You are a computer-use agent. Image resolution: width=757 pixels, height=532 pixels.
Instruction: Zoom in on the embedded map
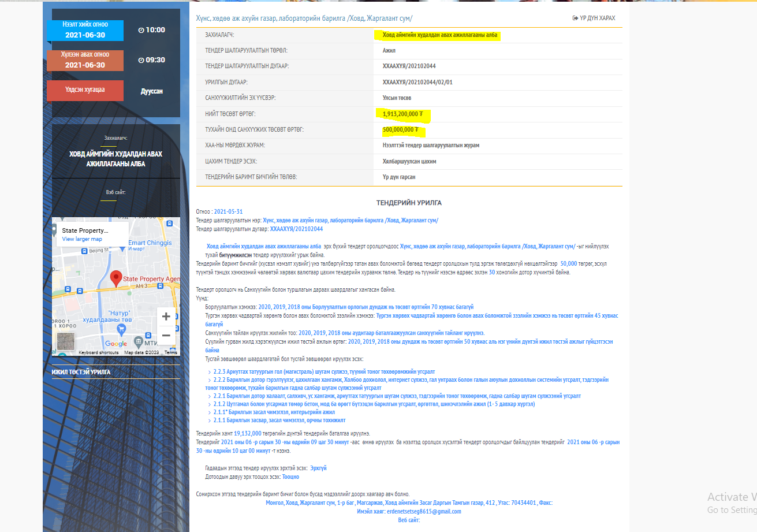click(x=166, y=317)
